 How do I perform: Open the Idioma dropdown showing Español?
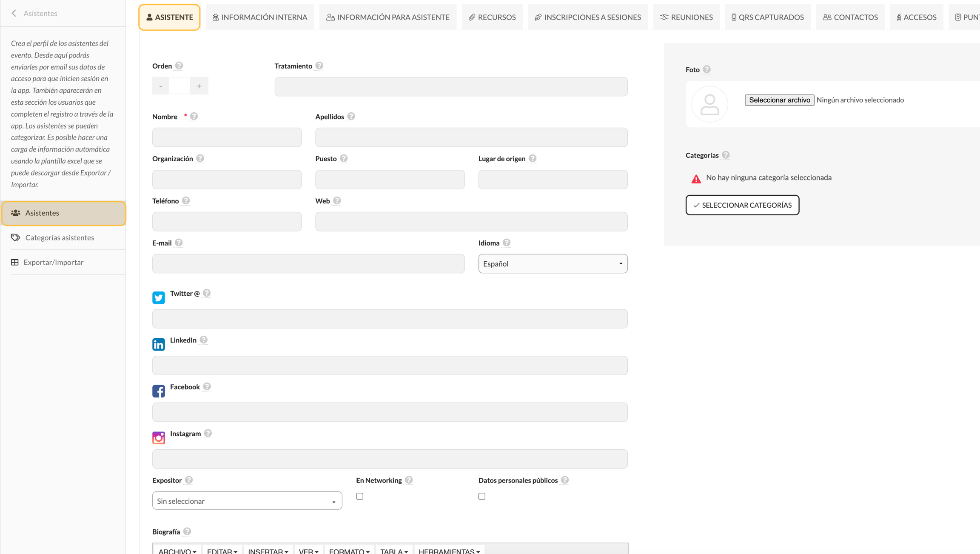pyautogui.click(x=553, y=264)
